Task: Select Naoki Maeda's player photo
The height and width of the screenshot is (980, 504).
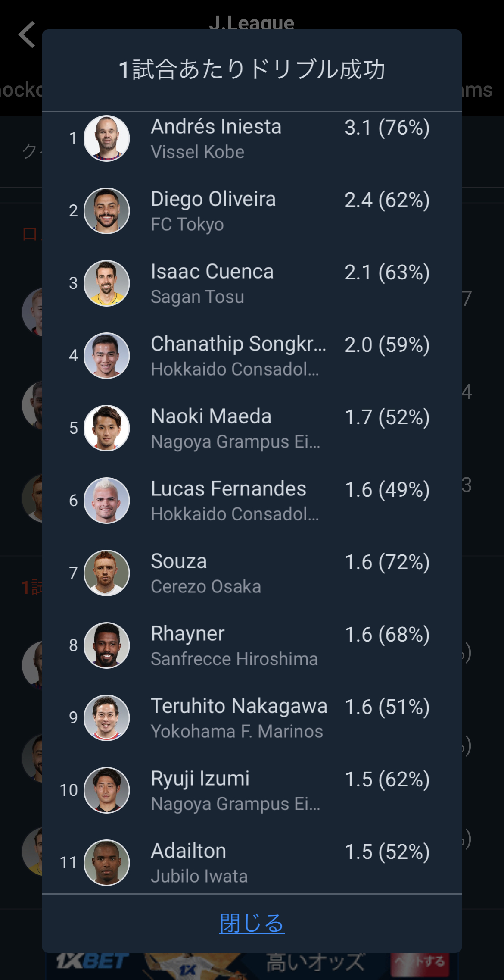Action: pyautogui.click(x=106, y=428)
